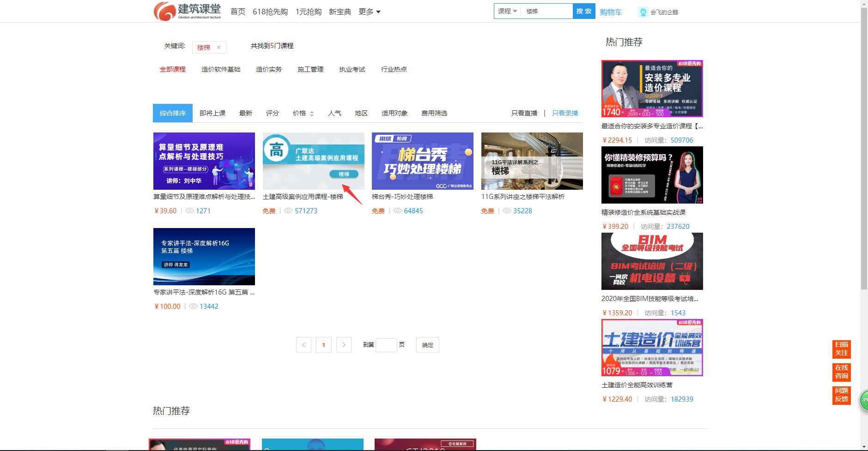Click the 确定 page jump button
Screen dimensions: 868x451
coord(428,345)
